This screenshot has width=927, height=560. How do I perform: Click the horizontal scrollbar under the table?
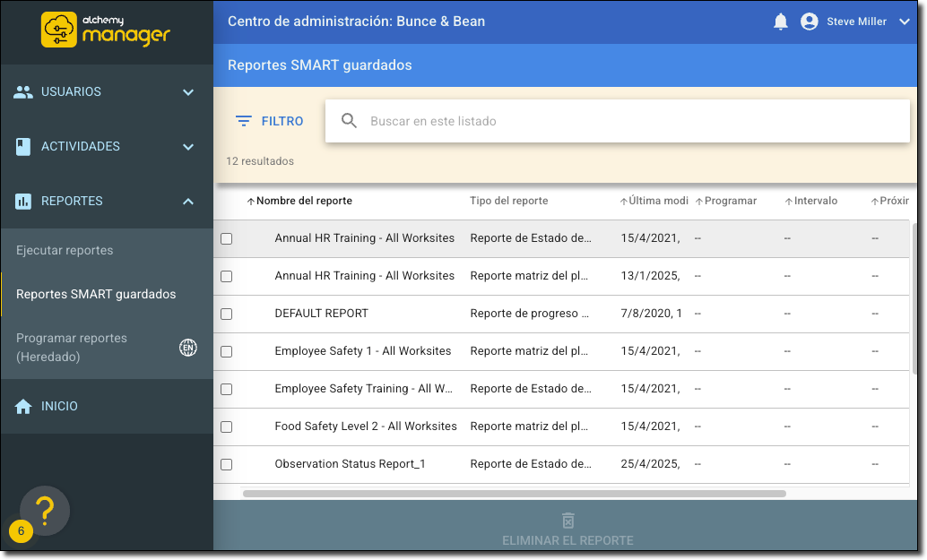point(514,493)
